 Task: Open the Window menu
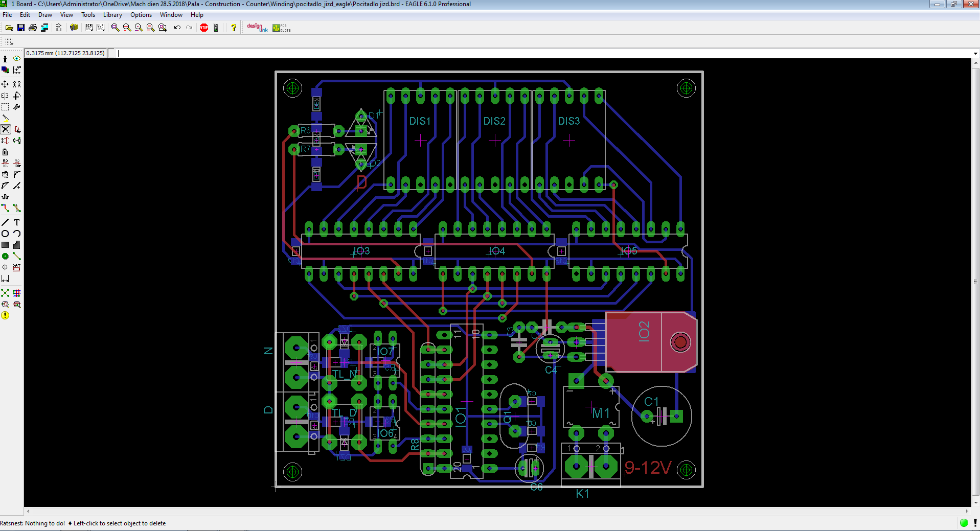coord(171,15)
